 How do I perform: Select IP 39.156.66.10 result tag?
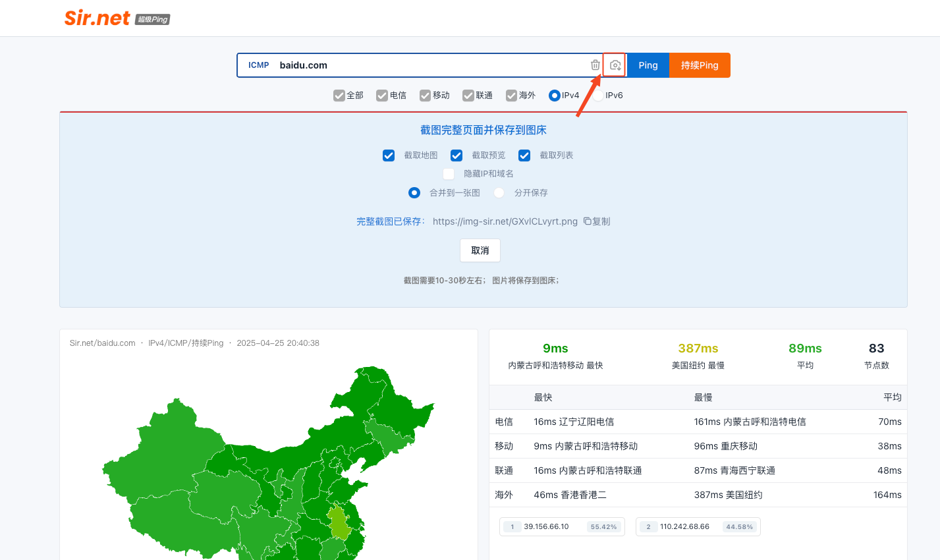tap(562, 526)
